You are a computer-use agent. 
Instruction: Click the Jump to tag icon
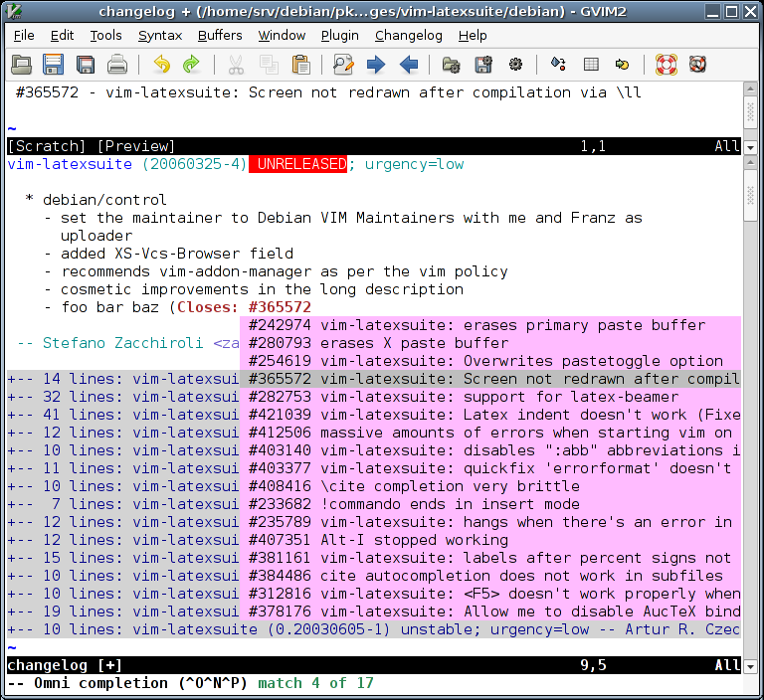622,65
